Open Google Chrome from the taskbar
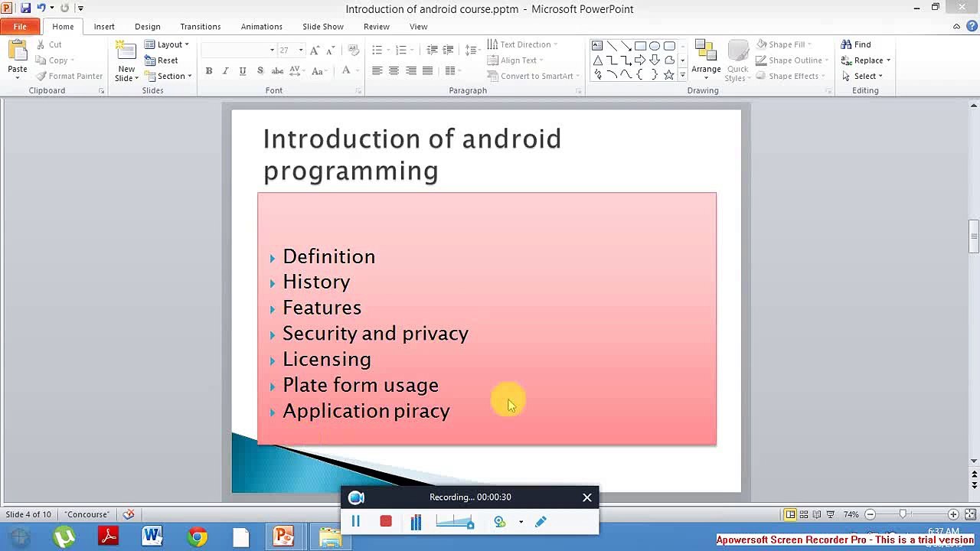Screen dimensions: 980x551 coord(198,537)
